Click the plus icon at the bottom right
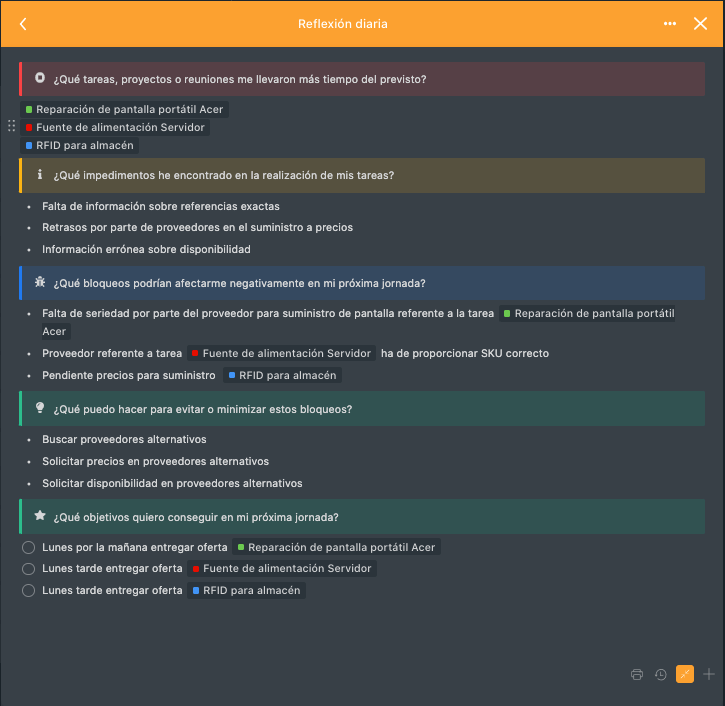Image resolution: width=725 pixels, height=706 pixels. point(709,674)
